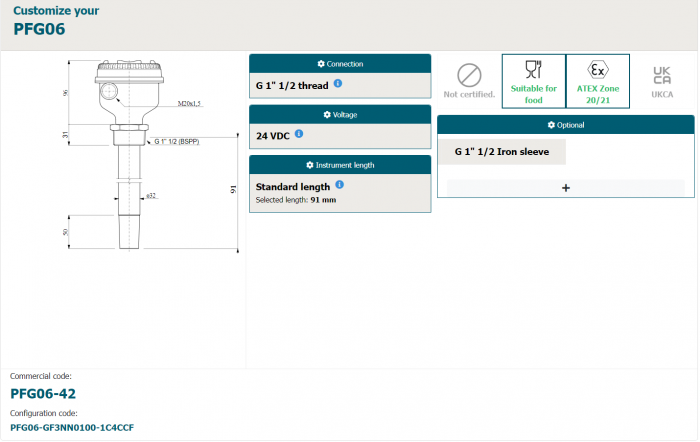The image size is (700, 442).
Task: Click the UKCA certification mark icon
Action: point(662,75)
